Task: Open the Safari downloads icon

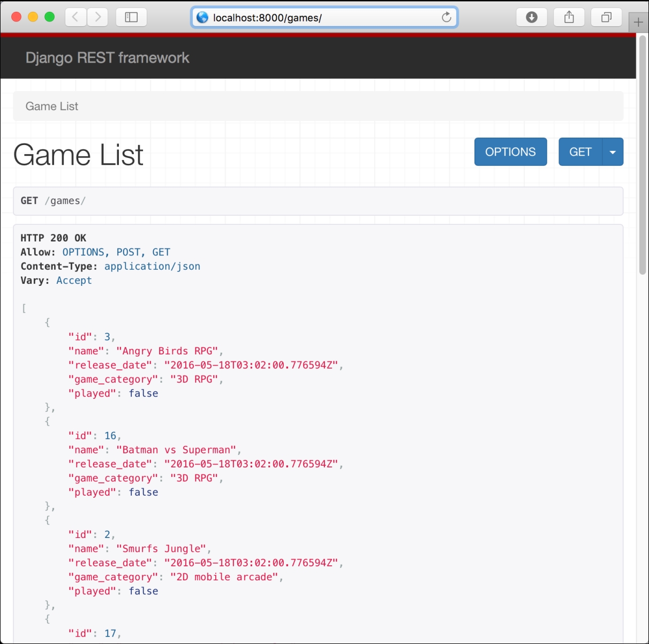Action: click(x=531, y=17)
